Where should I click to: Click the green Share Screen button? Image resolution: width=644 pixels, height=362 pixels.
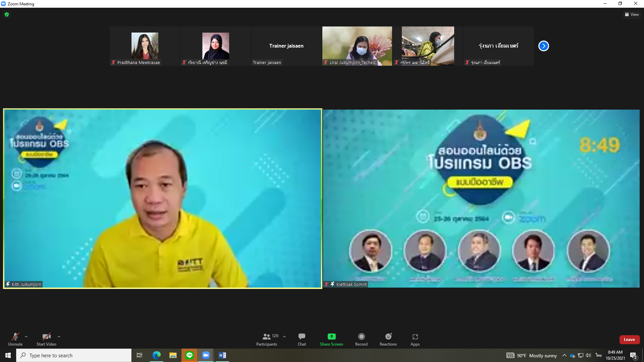click(x=331, y=339)
